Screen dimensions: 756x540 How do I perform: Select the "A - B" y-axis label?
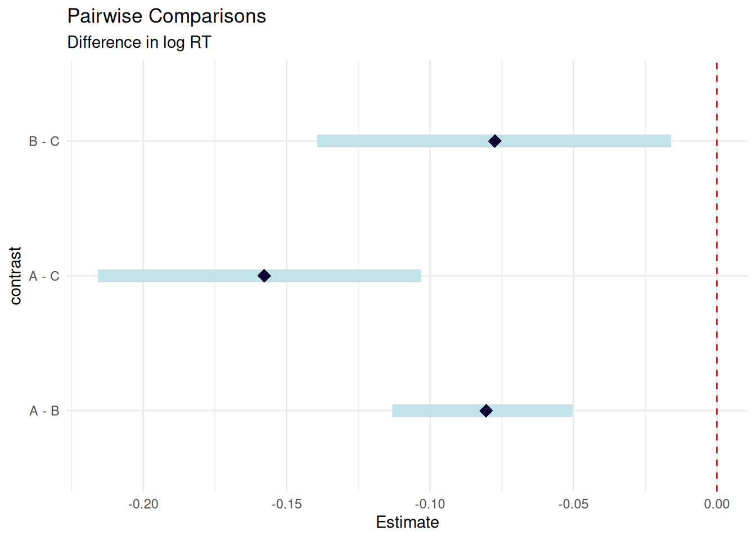[x=44, y=411]
